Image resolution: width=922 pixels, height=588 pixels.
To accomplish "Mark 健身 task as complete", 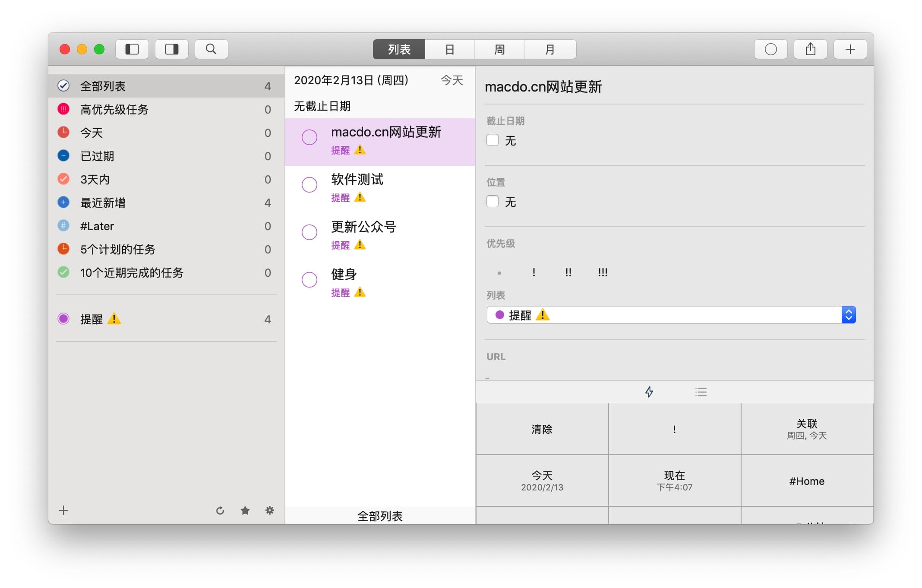I will pos(309,280).
